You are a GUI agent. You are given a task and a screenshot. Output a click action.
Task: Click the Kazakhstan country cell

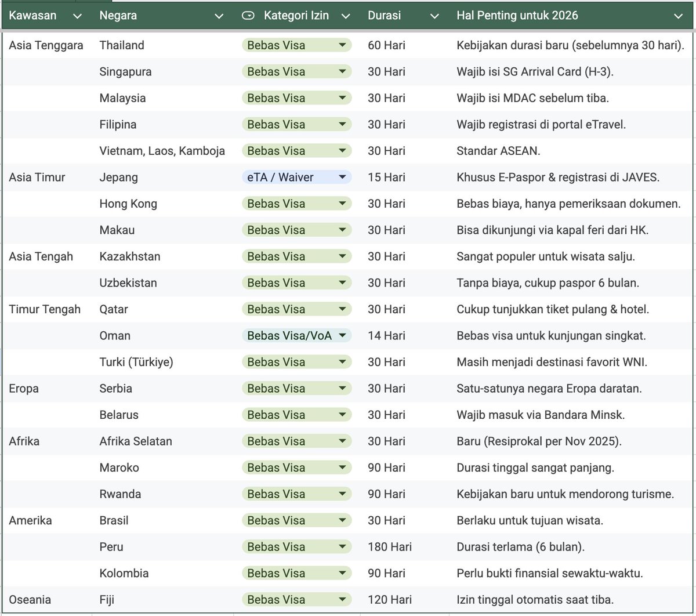tap(164, 256)
